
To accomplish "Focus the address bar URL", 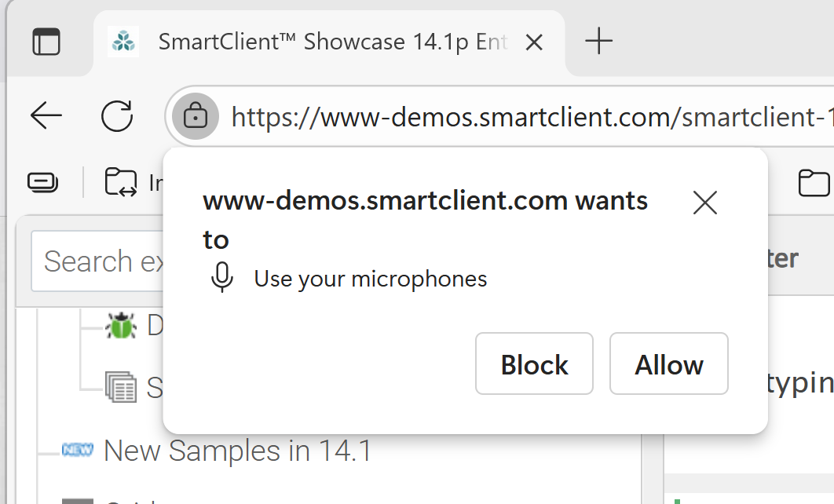I will [526, 118].
